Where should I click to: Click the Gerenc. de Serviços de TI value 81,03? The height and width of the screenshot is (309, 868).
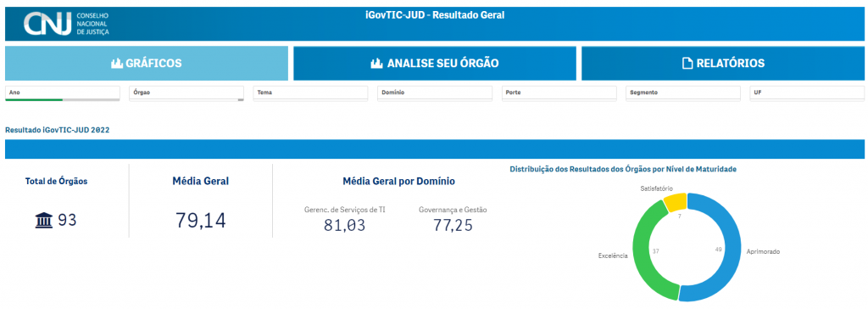point(344,225)
